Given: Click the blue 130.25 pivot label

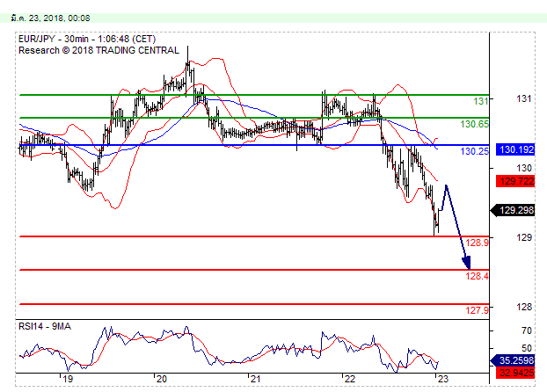Looking at the screenshot, I should click(x=474, y=151).
